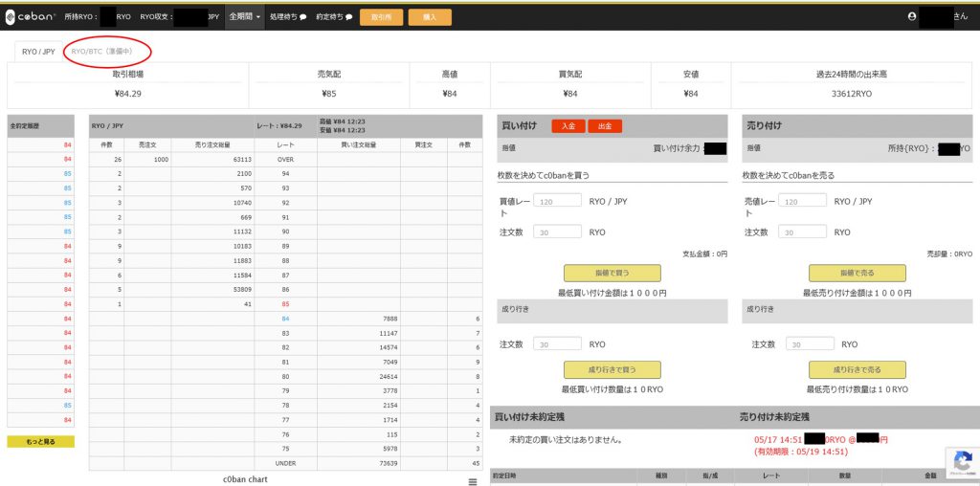Screen dimensions: 980x486
Task: Switch to the RYO / JPY tab
Action: [38, 51]
